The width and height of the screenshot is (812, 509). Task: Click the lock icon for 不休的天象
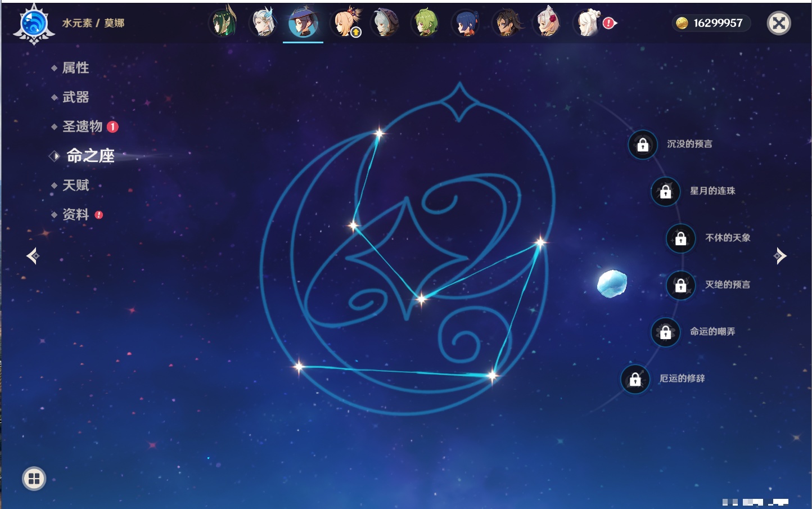pos(681,238)
